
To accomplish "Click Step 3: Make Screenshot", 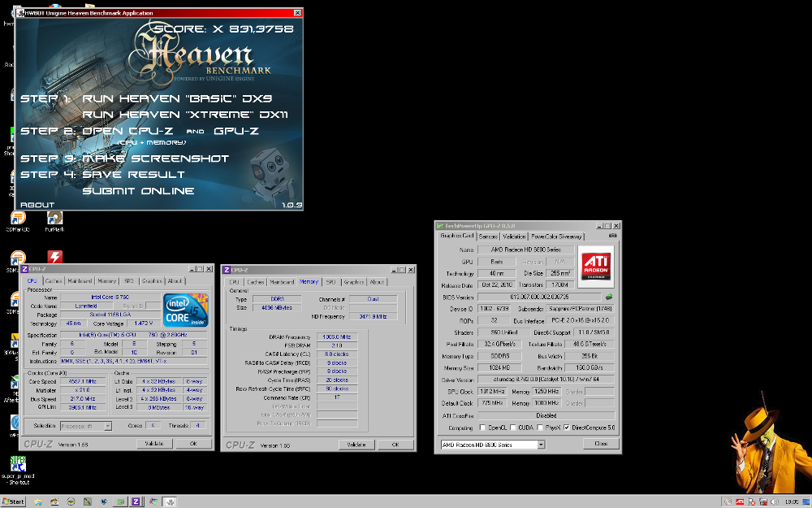I will click(124, 158).
